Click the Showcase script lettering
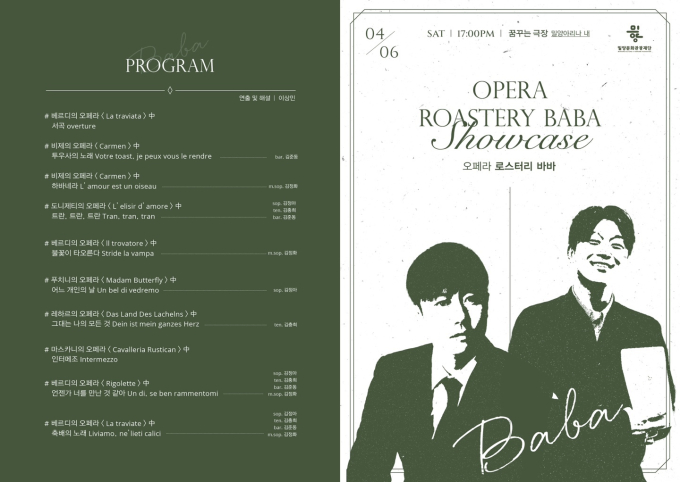Image resolution: width=680 pixels, height=482 pixels. tap(512, 139)
